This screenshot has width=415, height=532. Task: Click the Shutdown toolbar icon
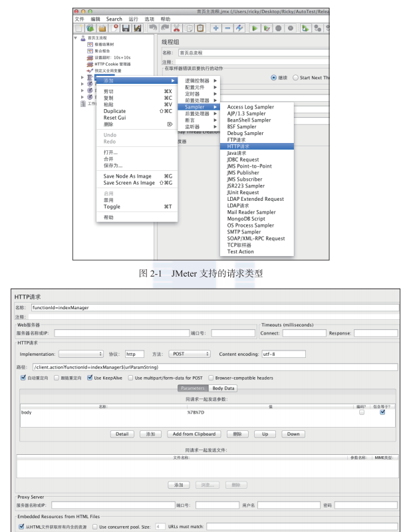point(291,28)
